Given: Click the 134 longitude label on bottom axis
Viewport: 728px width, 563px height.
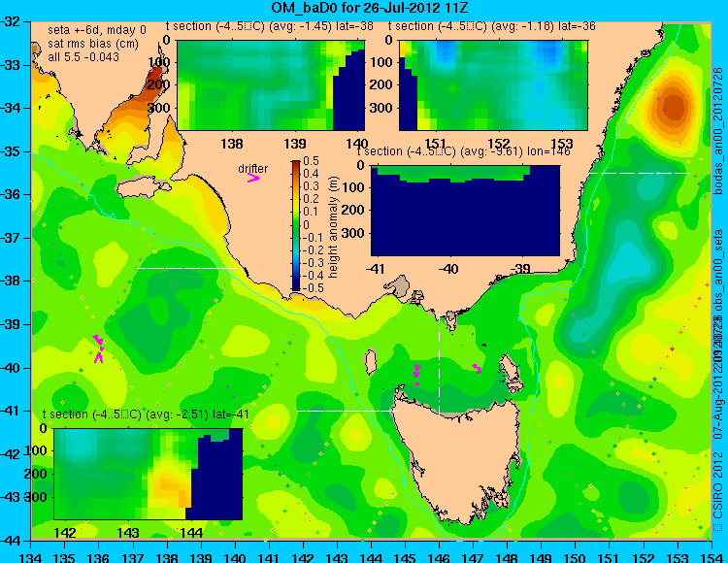Looking at the screenshot, I should click(x=31, y=557).
